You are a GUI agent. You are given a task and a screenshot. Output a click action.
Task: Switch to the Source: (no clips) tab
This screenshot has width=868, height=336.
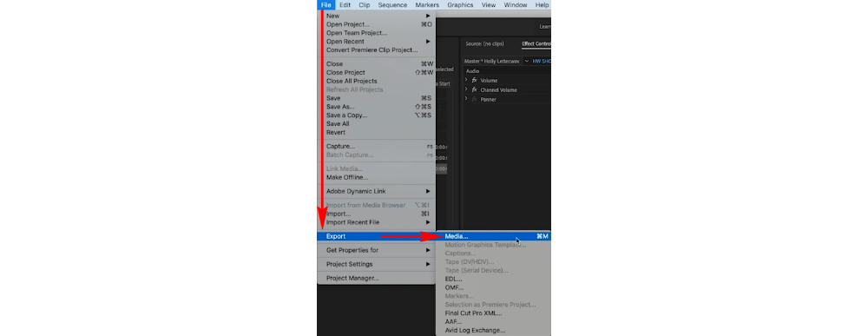pos(484,43)
